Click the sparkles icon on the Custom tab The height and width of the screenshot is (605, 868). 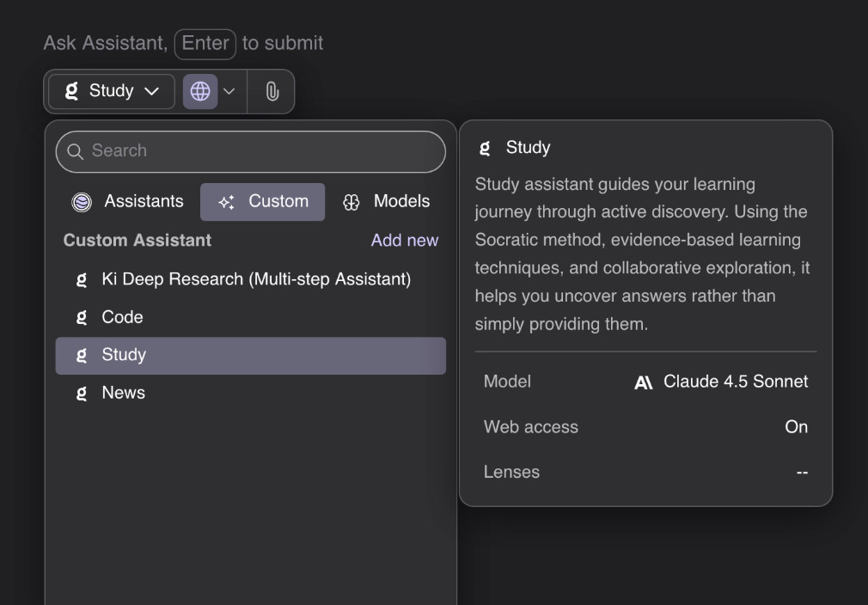226,201
